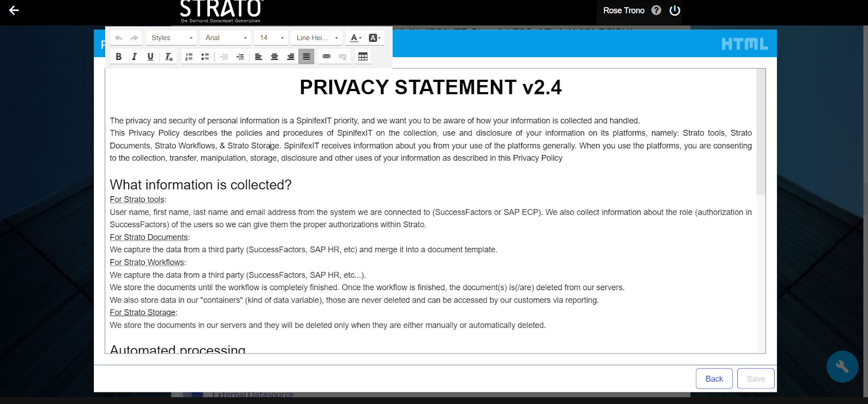Toggle justified text alignment
868x404 pixels.
[307, 56]
